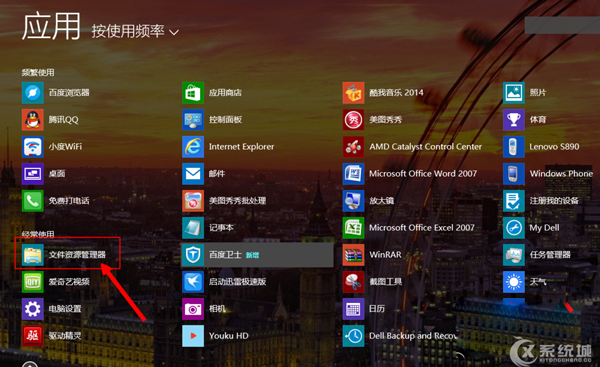
Task: Open AMD Catalyst Control Center
Action: pyautogui.click(x=412, y=147)
